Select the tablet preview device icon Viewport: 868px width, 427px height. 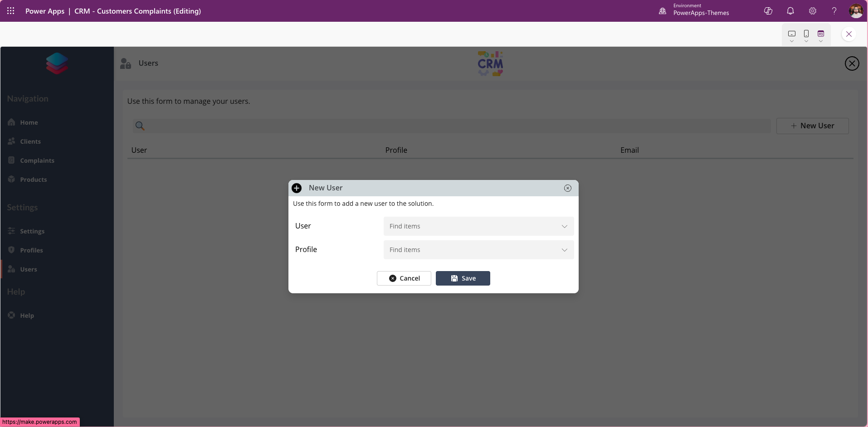[x=792, y=34]
